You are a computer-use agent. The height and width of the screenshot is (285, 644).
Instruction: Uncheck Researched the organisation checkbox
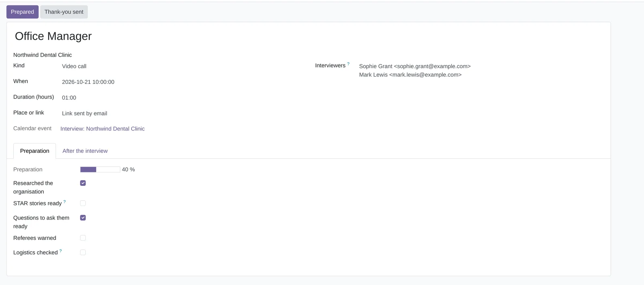click(83, 183)
